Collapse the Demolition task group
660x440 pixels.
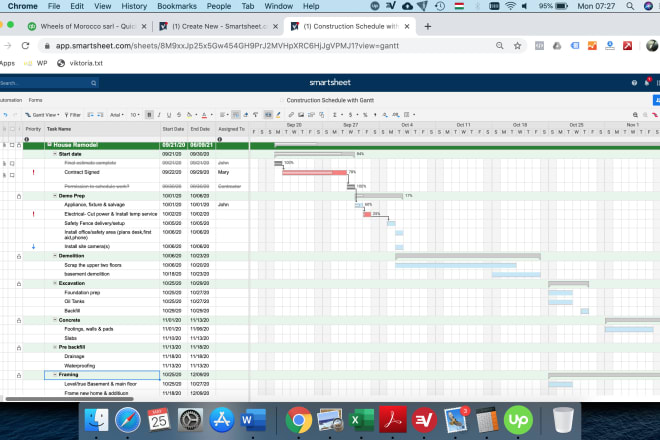(55, 255)
